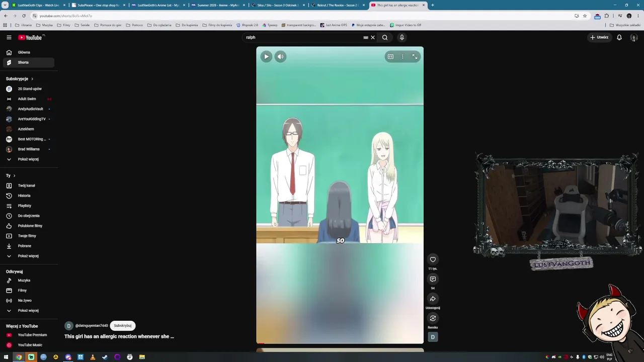The height and width of the screenshot is (362, 644).
Task: Select Shorts in the sidebar
Action: click(29, 62)
